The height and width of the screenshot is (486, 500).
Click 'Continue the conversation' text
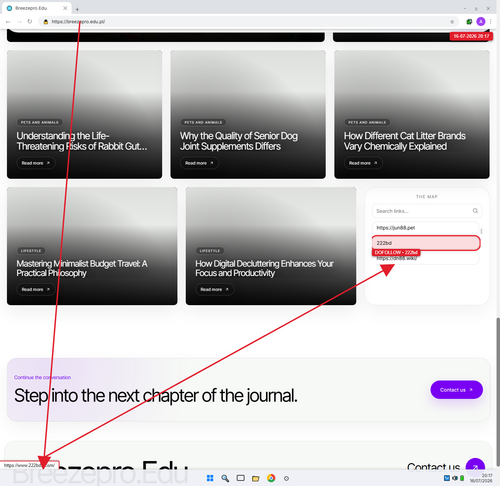(42, 377)
